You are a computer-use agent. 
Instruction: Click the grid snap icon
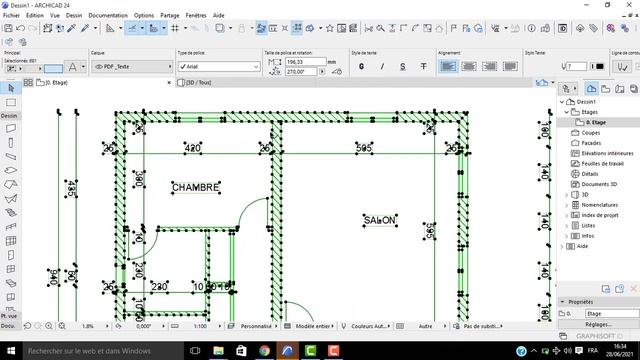[x=175, y=28]
